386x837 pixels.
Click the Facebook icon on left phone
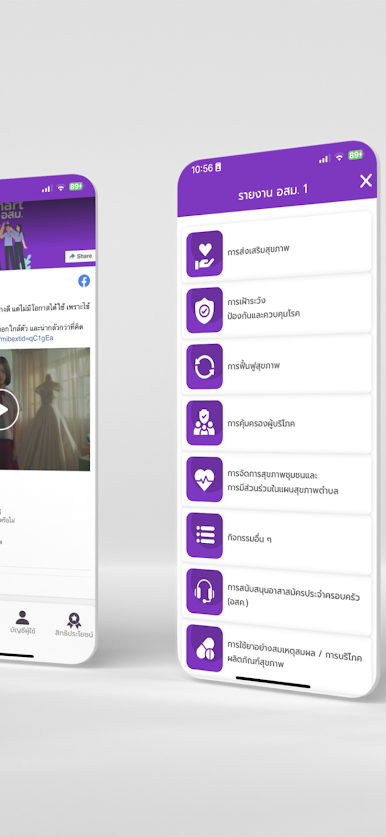[84, 281]
